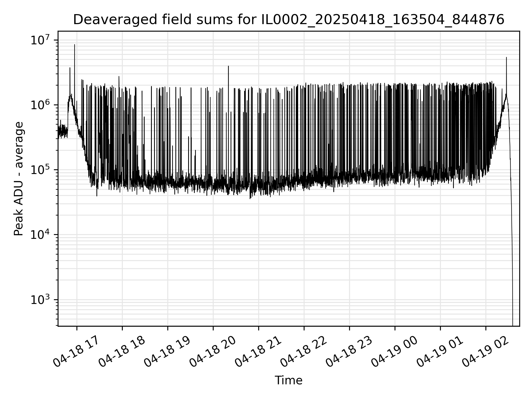532x399 pixels.
Task: Click the x tick label '04-18 17'
Action: tap(76, 351)
